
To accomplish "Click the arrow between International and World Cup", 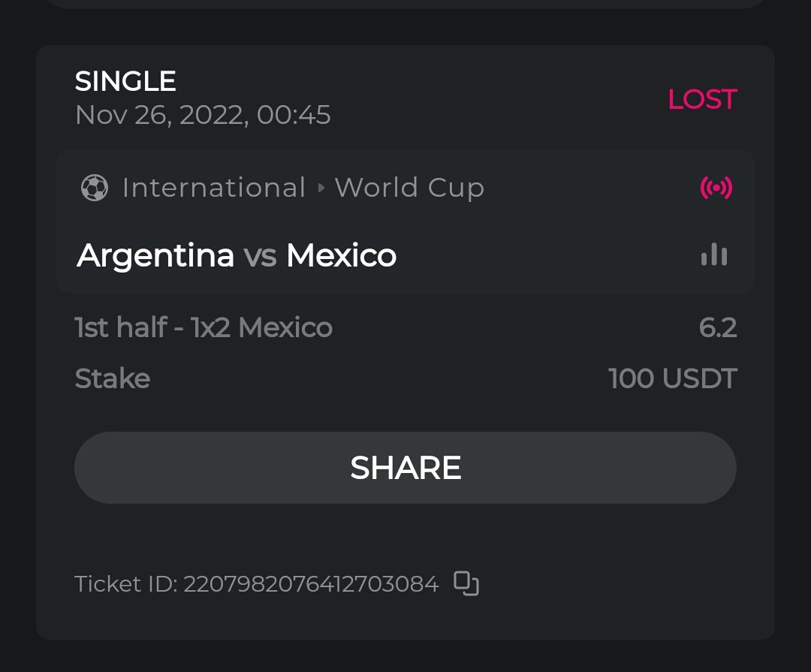I will [x=321, y=188].
